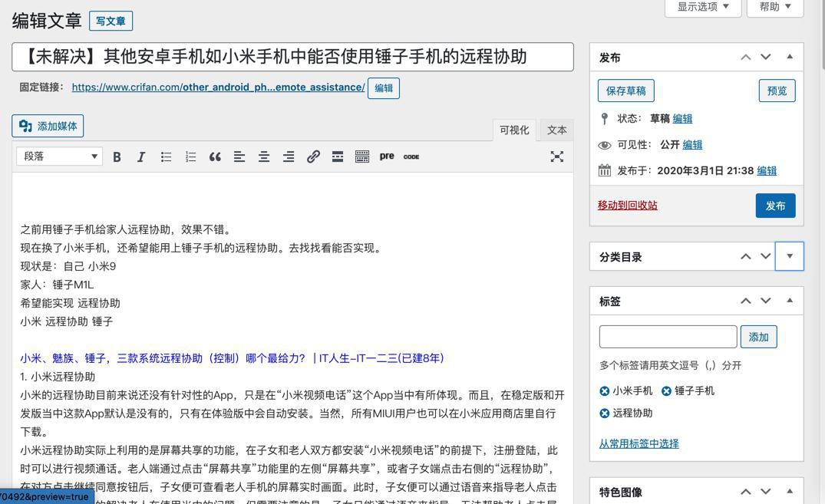825x504 pixels.
Task: Align text right
Action: (289, 156)
